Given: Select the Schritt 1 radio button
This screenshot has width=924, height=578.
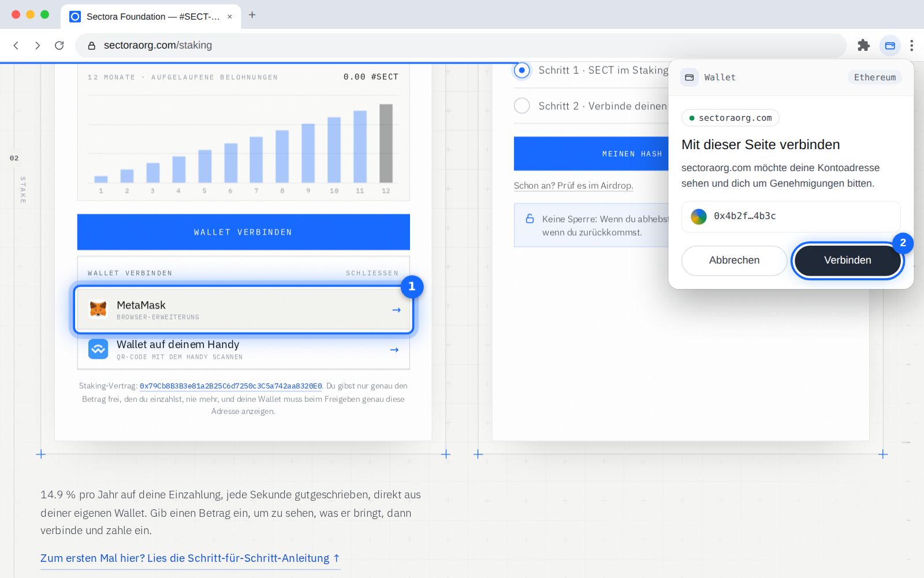Looking at the screenshot, I should 522,70.
